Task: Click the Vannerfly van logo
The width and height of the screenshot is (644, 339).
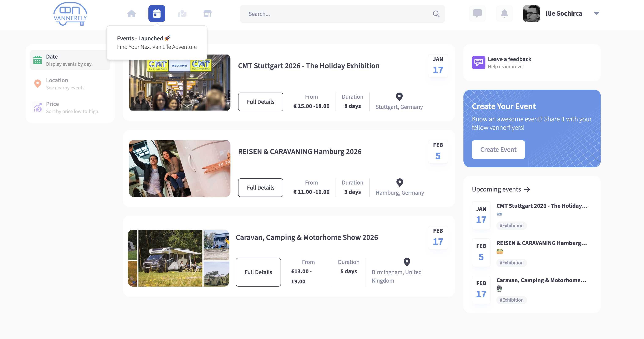Action: tap(70, 14)
